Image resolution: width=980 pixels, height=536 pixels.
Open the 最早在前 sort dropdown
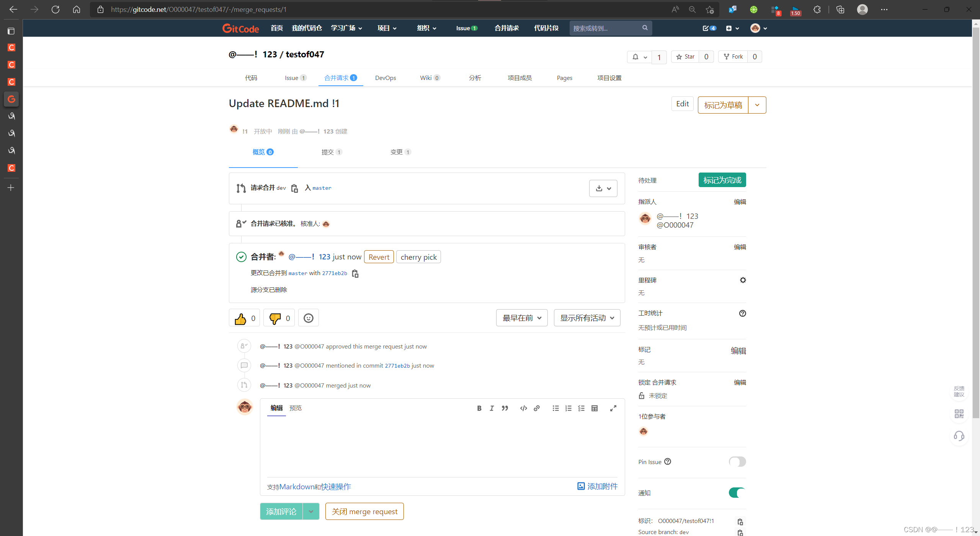point(521,318)
